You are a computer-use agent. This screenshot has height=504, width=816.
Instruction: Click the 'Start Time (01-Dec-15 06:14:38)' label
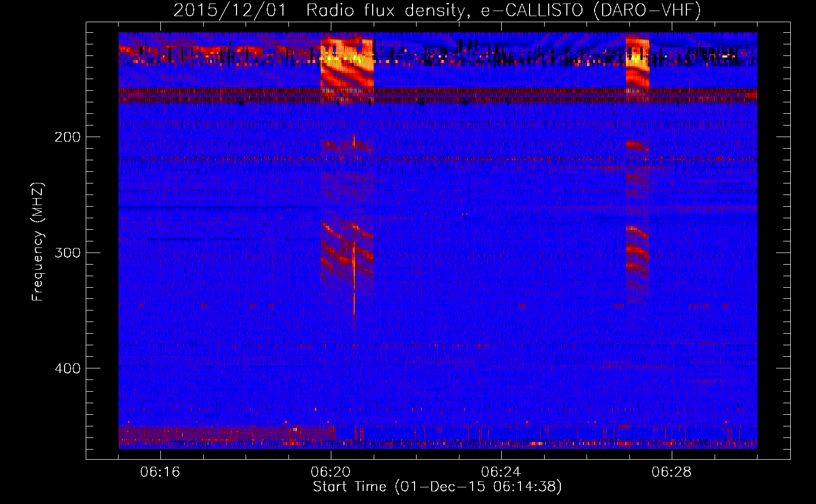437,487
